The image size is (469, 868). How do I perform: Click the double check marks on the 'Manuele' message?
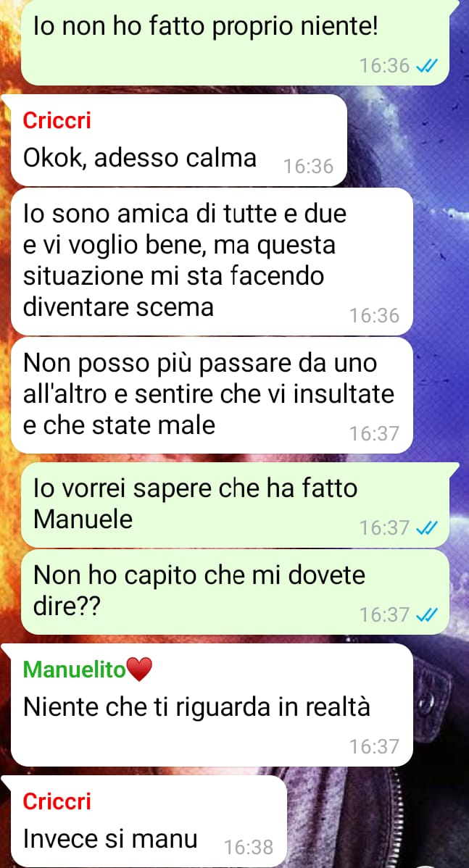tap(426, 527)
